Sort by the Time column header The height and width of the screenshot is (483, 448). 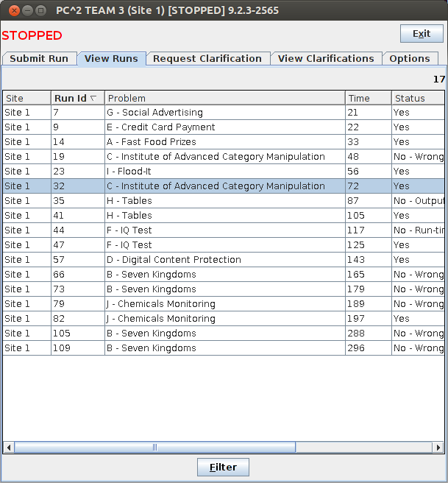[x=368, y=98]
